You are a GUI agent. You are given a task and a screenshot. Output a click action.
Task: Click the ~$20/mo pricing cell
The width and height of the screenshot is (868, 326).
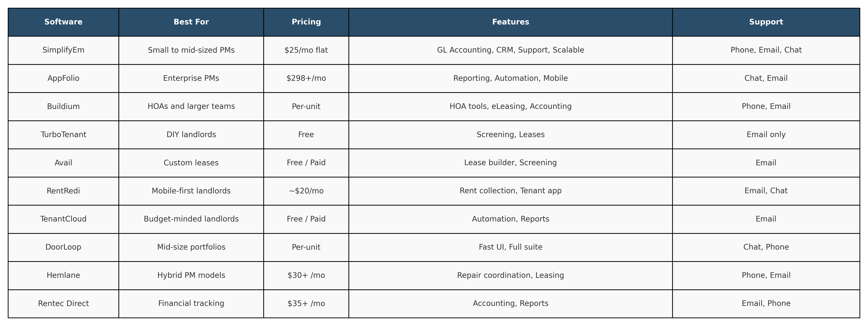(306, 191)
